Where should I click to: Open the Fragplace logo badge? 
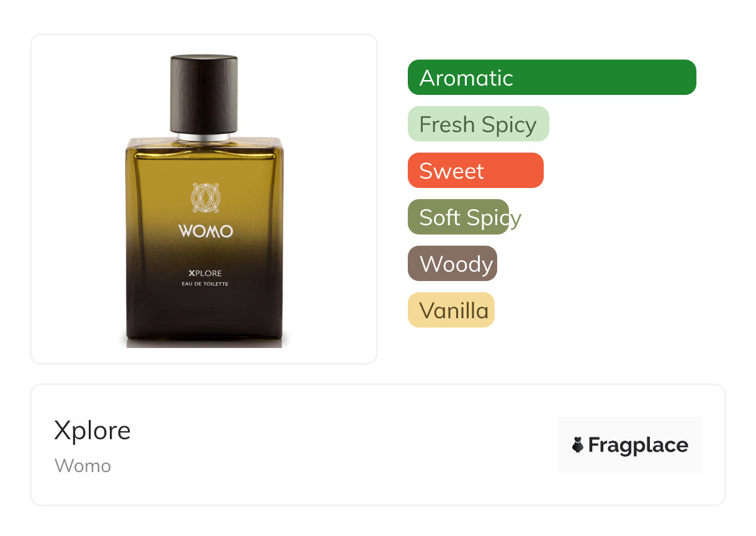[x=630, y=445]
